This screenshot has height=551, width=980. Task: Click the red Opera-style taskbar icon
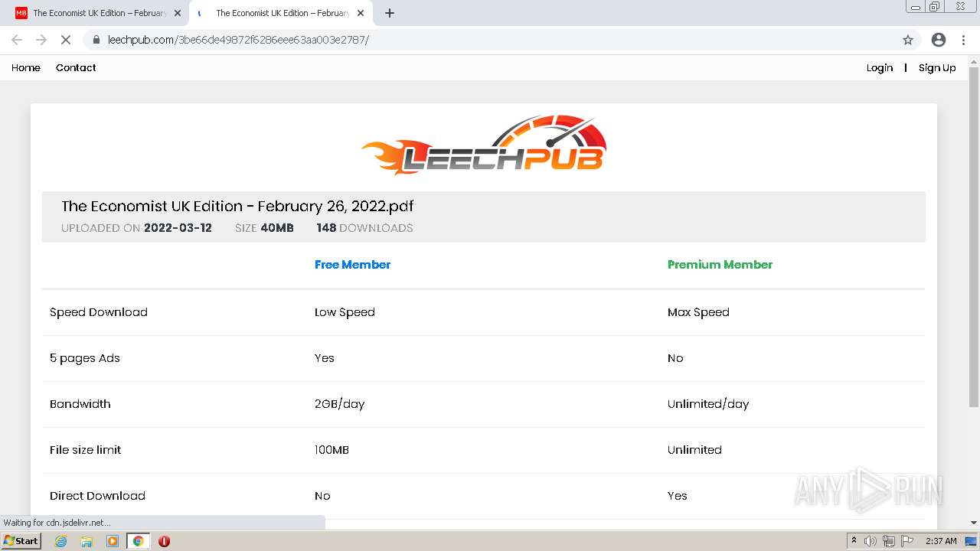pos(164,541)
